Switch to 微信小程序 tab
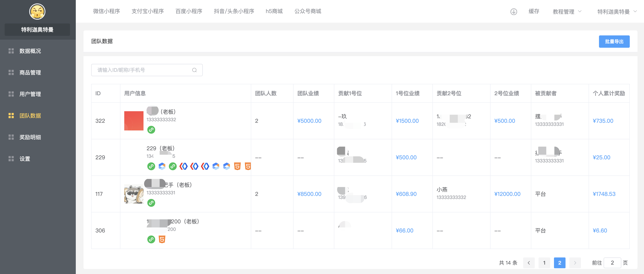The height and width of the screenshot is (274, 644). coord(107,11)
